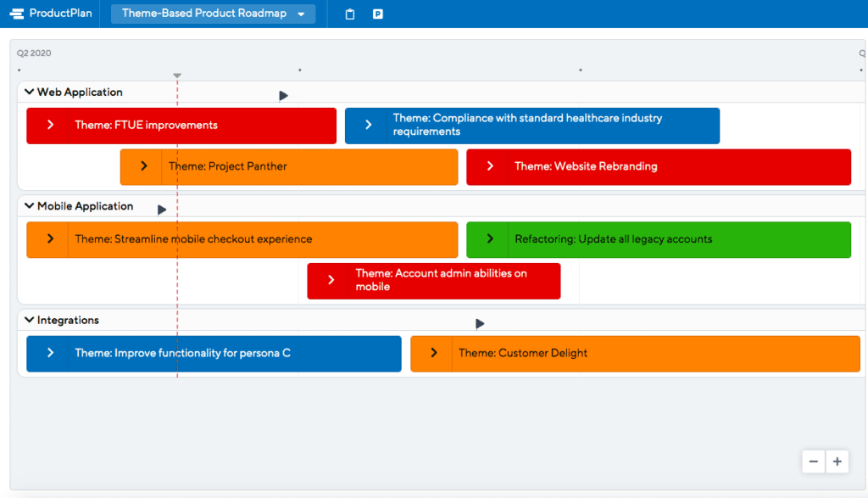Click the zoom out minus button
Screen dimensions: 868x498
coord(813,461)
